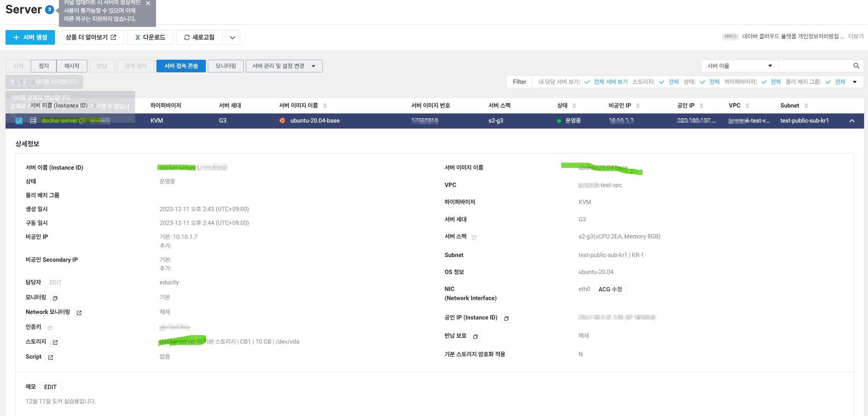Click EDIT next to 담당자
Screen dimensions: 868x416
point(55,282)
